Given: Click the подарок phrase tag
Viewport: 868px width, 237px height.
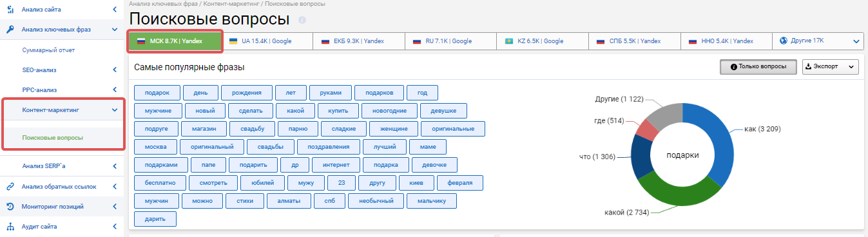Looking at the screenshot, I should coord(157,92).
